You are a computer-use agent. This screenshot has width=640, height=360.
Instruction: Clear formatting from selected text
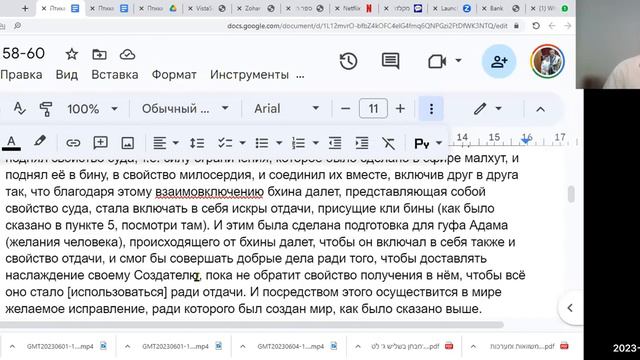pos(388,143)
